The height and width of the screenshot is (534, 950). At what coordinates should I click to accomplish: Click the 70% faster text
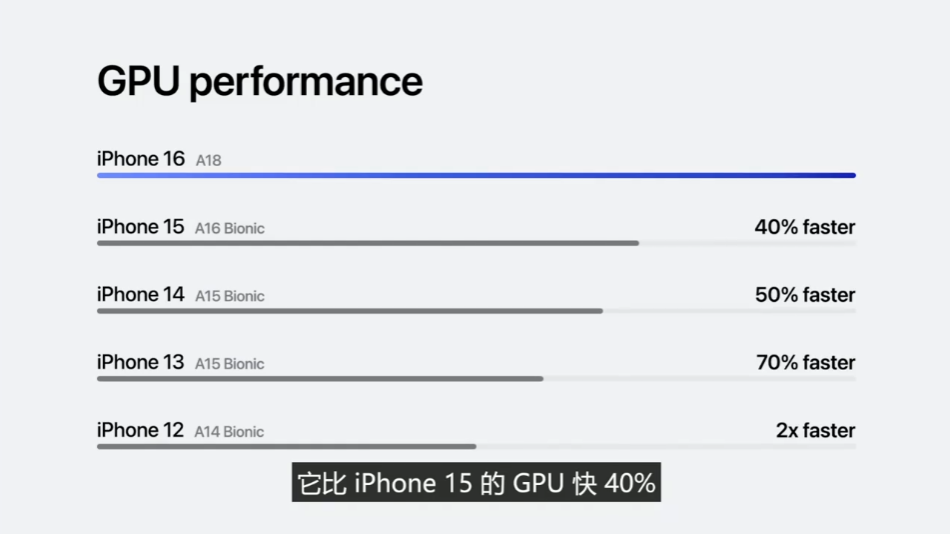(x=805, y=363)
